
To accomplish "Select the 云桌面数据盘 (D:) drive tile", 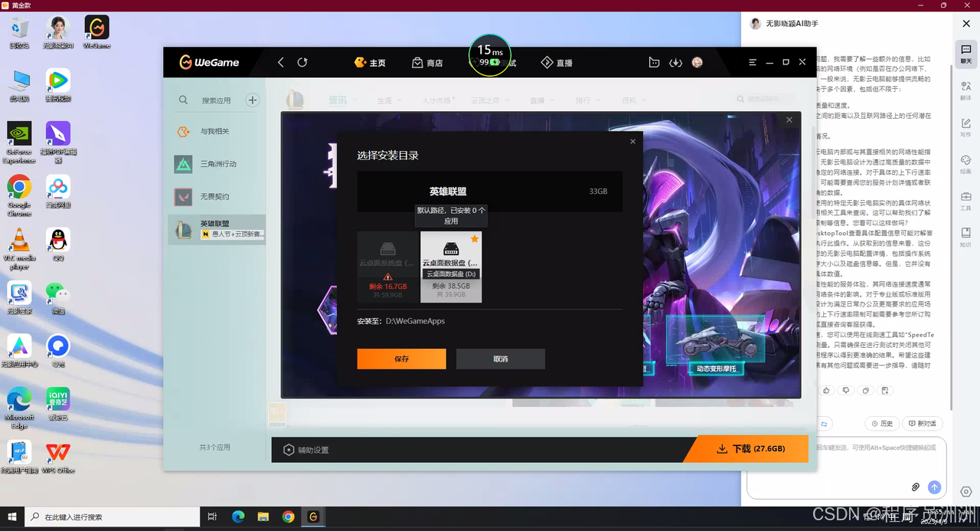I will tap(451, 267).
